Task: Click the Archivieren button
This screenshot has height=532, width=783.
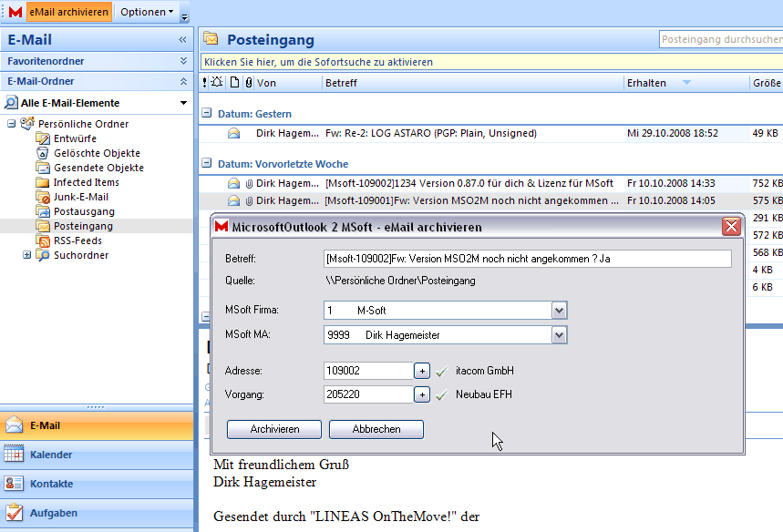Action: (274, 429)
